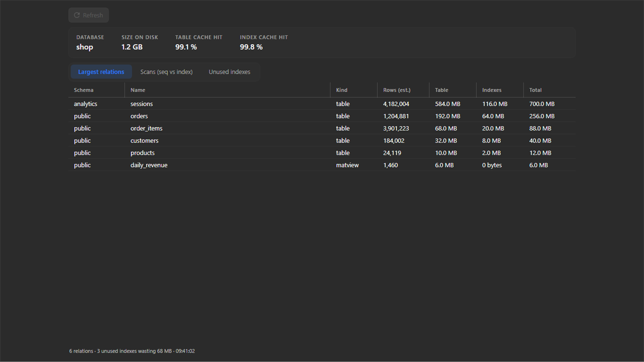
Task: Click the shop database name
Action: [85, 47]
